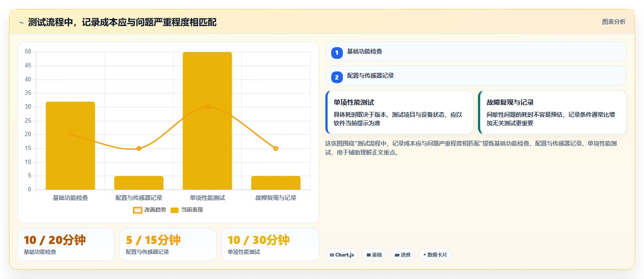The width and height of the screenshot is (644, 279).
Task: Open the 单项性能测试 description card
Action: [399, 112]
